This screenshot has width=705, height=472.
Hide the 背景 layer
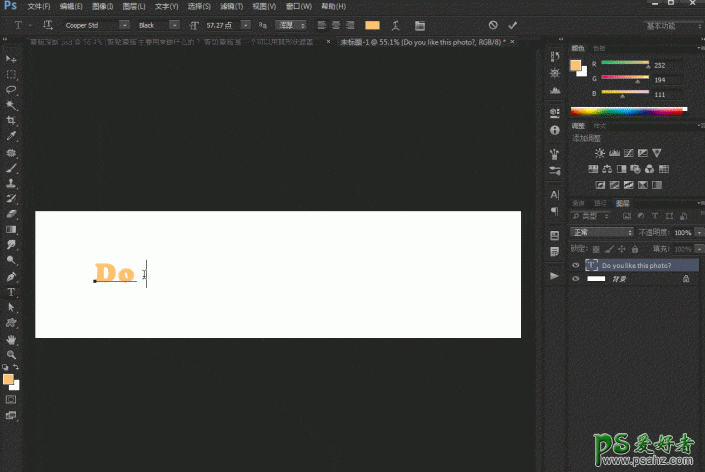(576, 279)
